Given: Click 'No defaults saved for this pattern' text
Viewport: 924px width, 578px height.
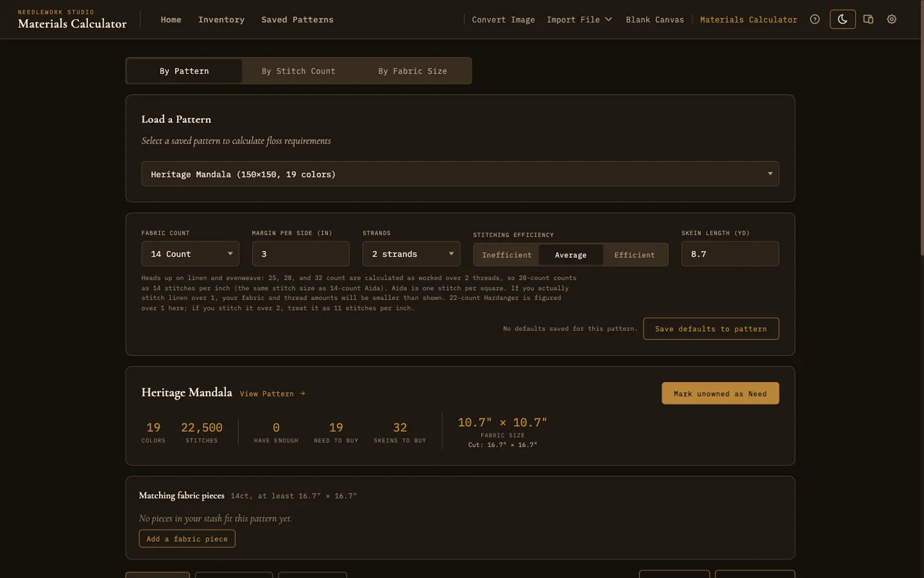Looking at the screenshot, I should [x=570, y=329].
